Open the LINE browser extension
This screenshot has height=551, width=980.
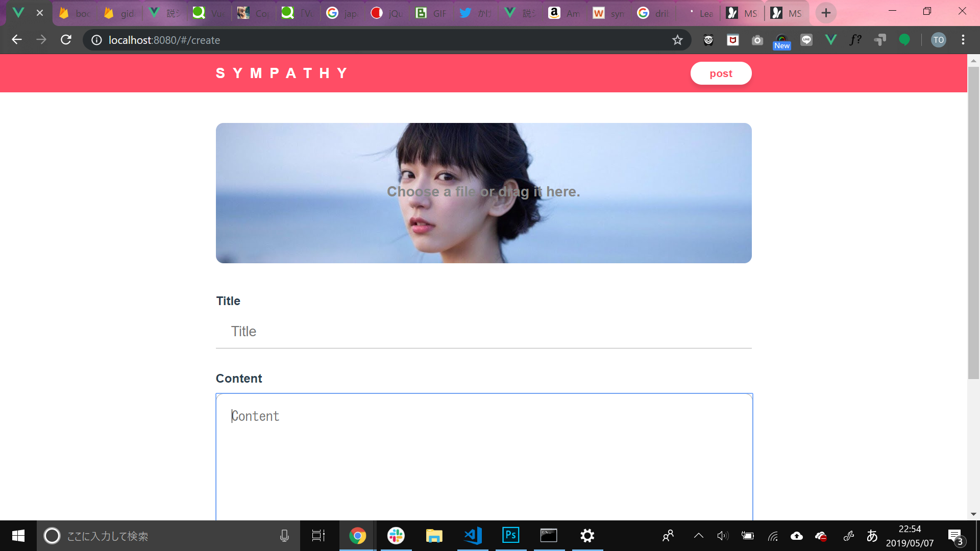806,40
